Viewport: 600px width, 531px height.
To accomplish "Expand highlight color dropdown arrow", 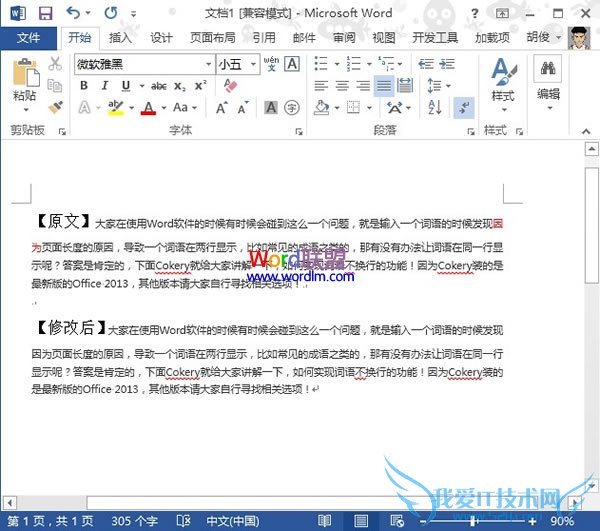I will 132,108.
